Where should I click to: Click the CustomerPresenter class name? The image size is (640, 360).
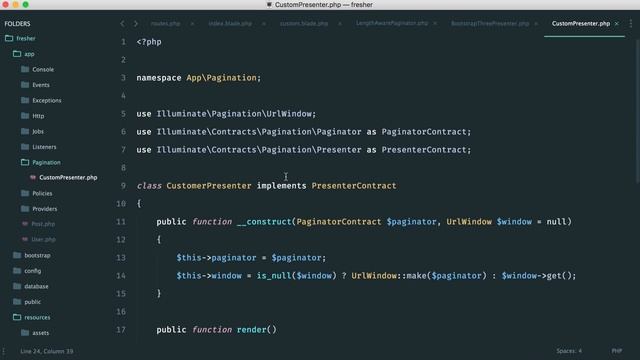tap(209, 186)
